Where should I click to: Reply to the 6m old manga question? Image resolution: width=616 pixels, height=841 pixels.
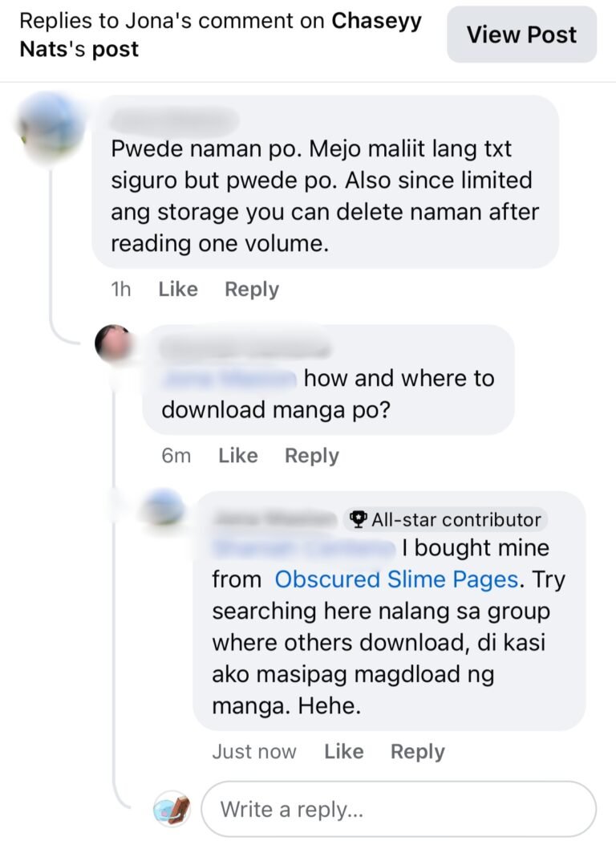311,455
